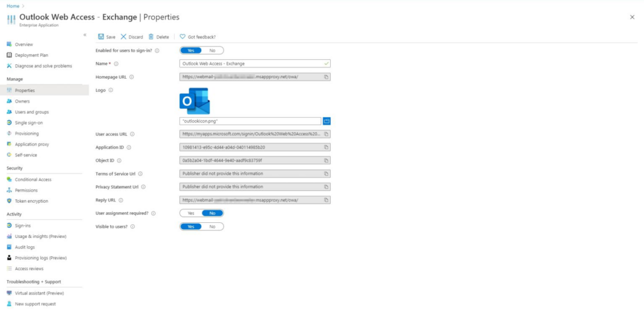Open Diagnose and solve problems
Image resolution: width=644 pixels, height=311 pixels.
tap(45, 66)
